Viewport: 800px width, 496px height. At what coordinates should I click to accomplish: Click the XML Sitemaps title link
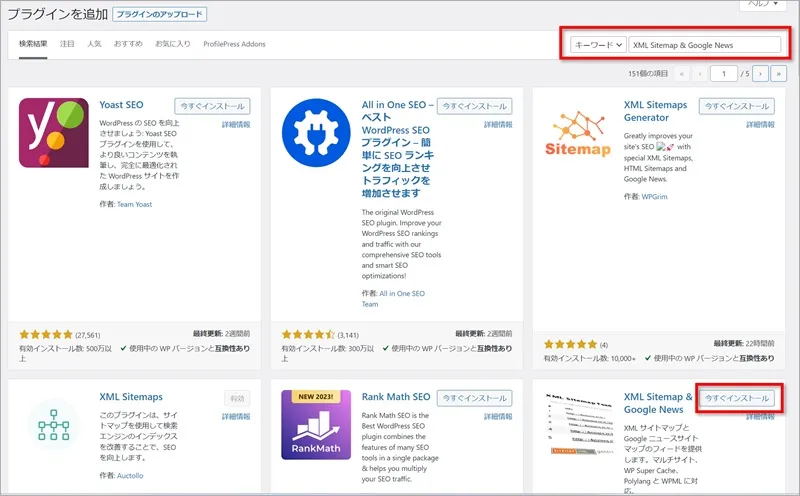(x=131, y=396)
